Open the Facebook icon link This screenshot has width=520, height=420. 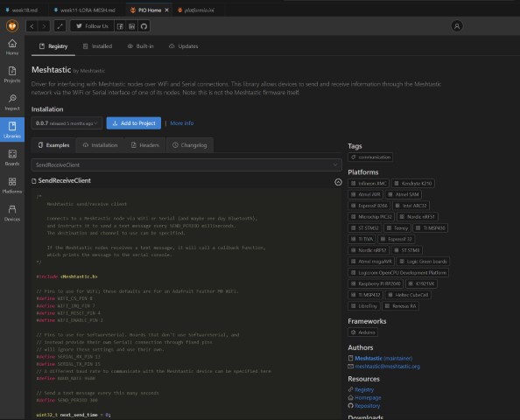point(120,26)
